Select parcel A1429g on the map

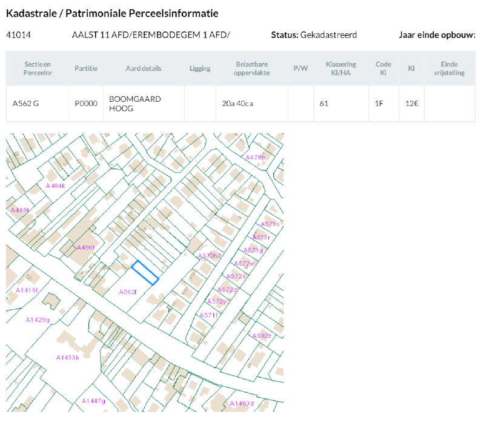tap(38, 319)
